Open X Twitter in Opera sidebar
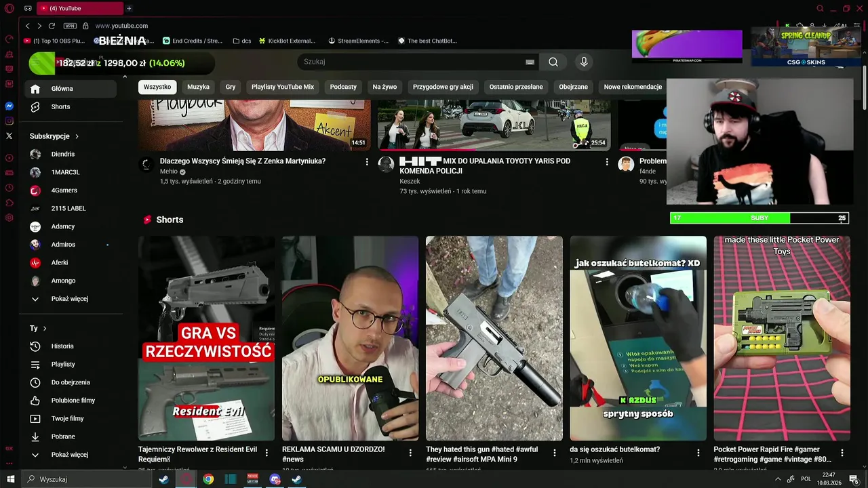The image size is (868, 488). click(x=9, y=136)
